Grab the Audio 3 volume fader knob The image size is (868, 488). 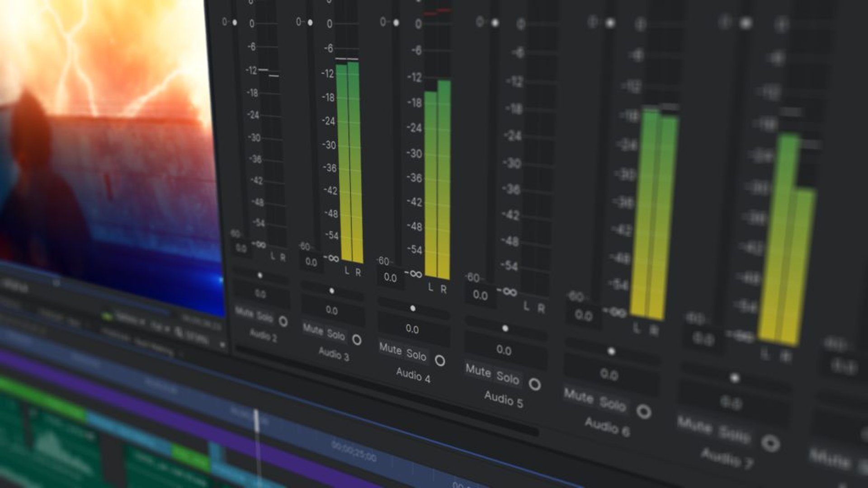pos(310,22)
